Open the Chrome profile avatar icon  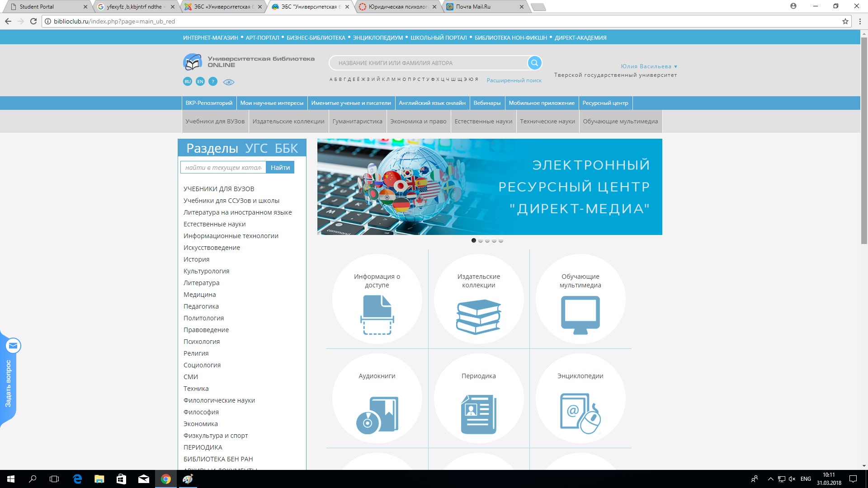click(793, 6)
